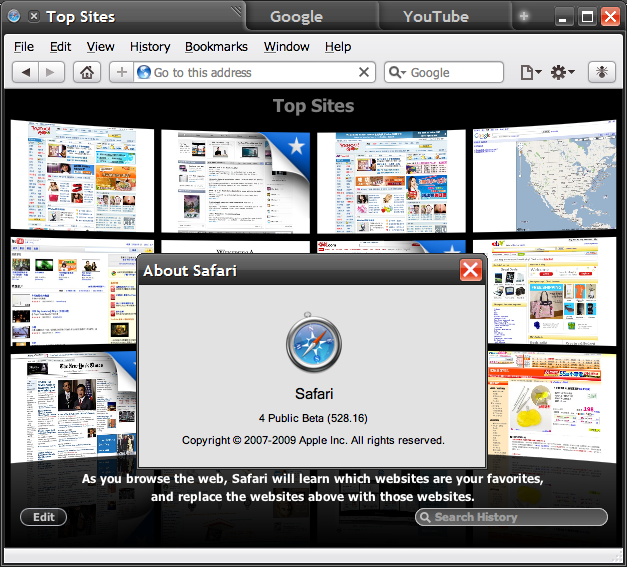Go forward with the forward arrow button
The height and width of the screenshot is (567, 627).
(x=51, y=72)
